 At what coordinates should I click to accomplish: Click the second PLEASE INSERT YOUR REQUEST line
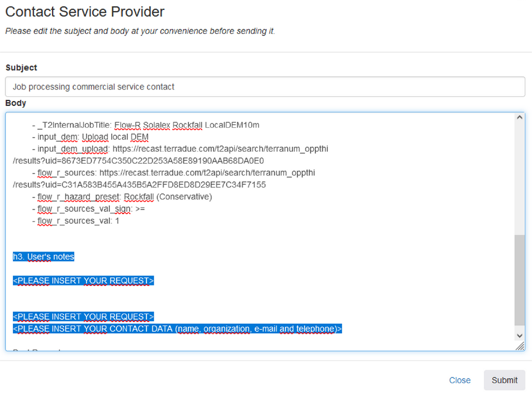[x=83, y=317]
